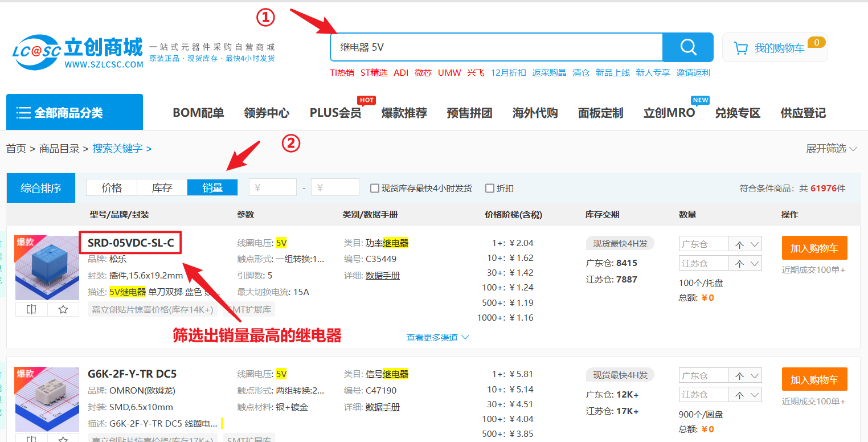Open 数据手册 for SRD-05VDC-SL-C
This screenshot has width=868, height=442.
pos(383,276)
